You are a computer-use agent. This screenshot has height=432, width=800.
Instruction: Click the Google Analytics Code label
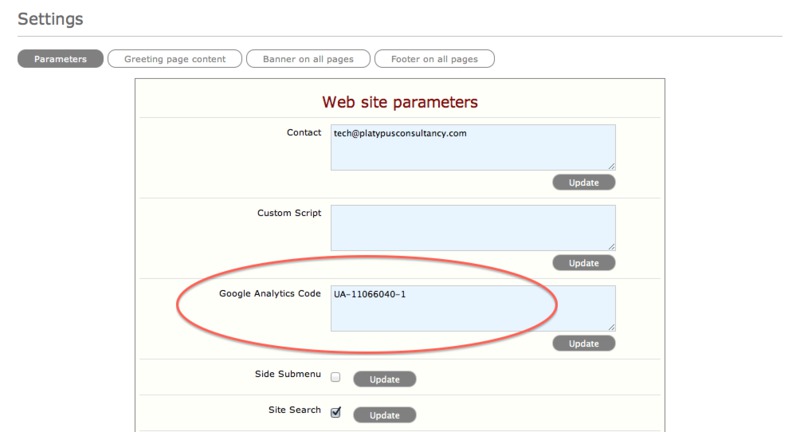[269, 293]
